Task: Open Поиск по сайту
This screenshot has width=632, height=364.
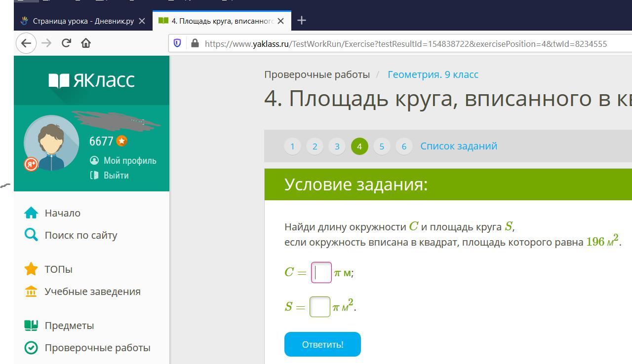Action: [x=81, y=235]
